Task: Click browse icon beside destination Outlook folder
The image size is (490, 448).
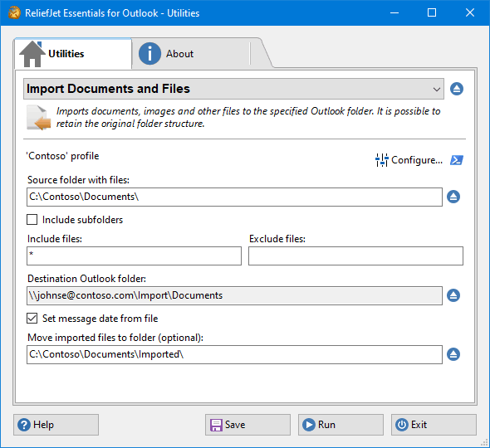Action: [453, 295]
